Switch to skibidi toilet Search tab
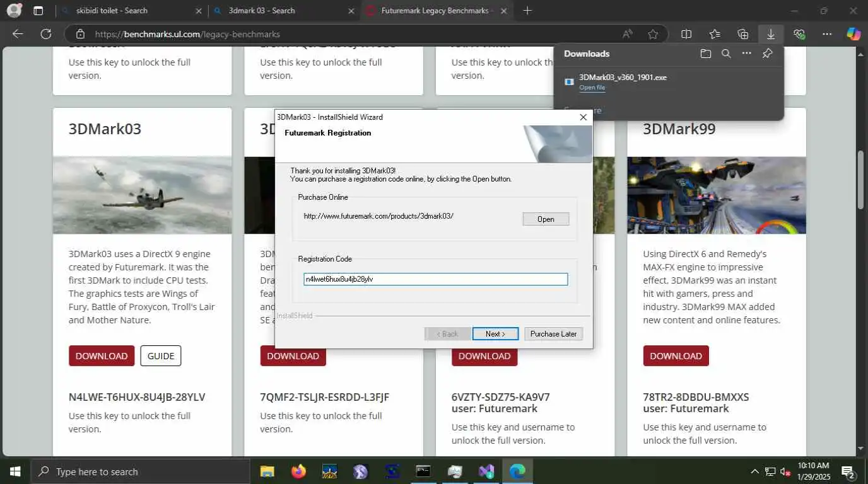 [131, 11]
